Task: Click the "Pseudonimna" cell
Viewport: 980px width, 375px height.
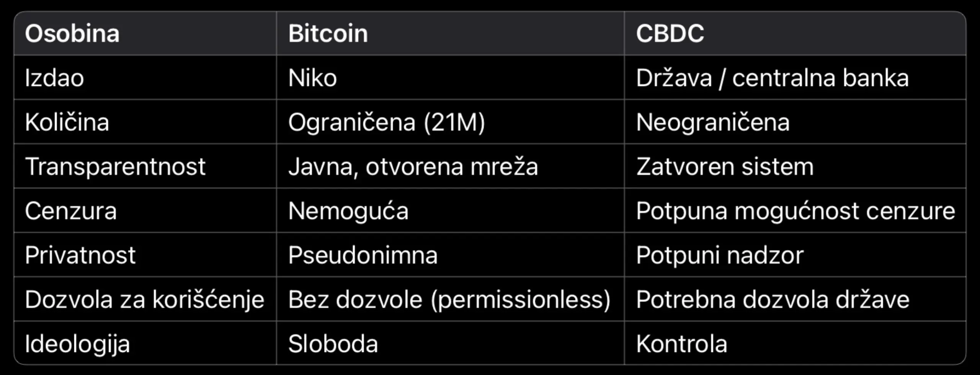Action: click(363, 255)
